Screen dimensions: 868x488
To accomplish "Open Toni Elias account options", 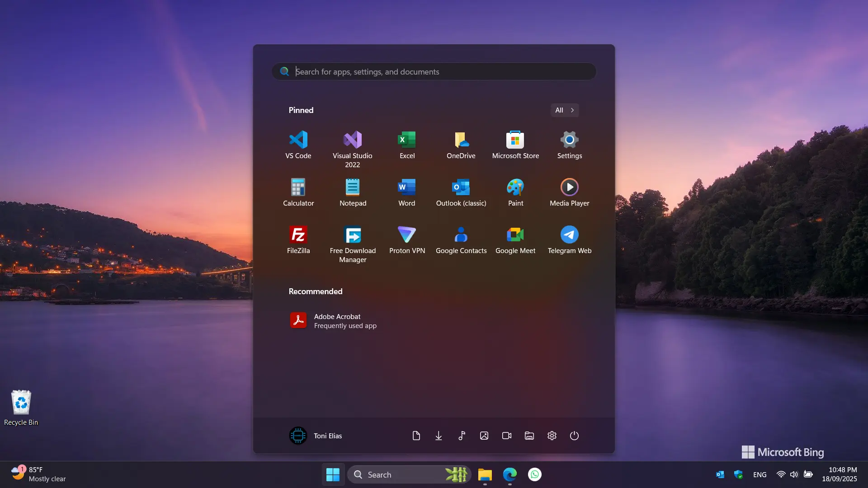I will [316, 436].
